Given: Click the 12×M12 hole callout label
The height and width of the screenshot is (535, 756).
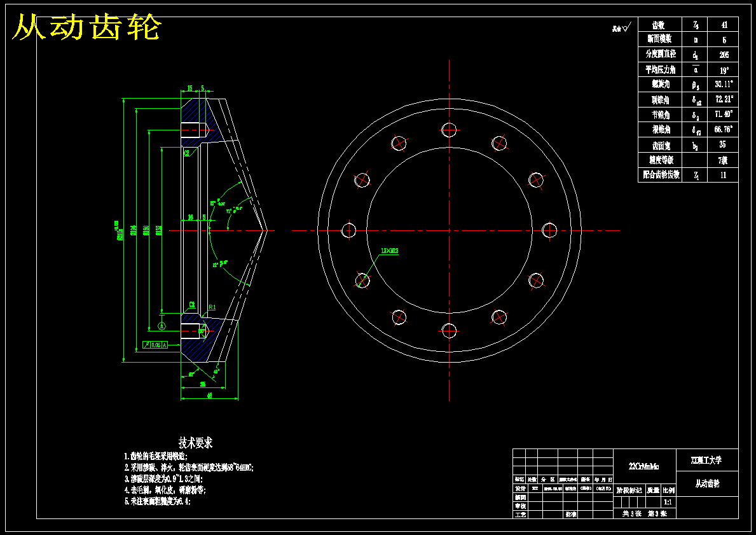Looking at the screenshot, I should (x=390, y=251).
